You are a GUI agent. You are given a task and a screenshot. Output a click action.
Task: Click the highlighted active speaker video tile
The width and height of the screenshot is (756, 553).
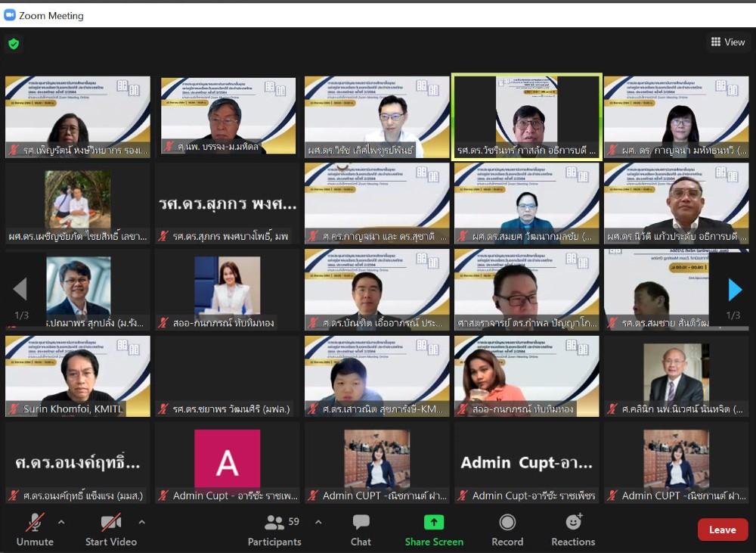click(x=527, y=117)
